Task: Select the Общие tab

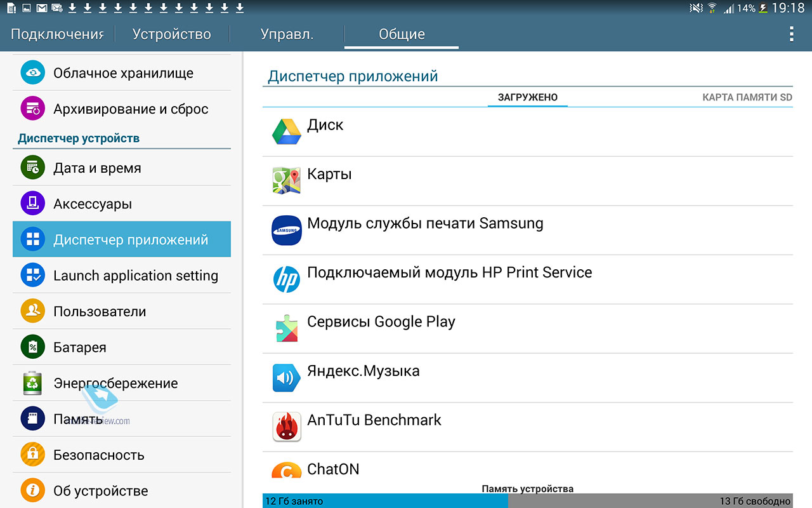Action: (x=402, y=34)
